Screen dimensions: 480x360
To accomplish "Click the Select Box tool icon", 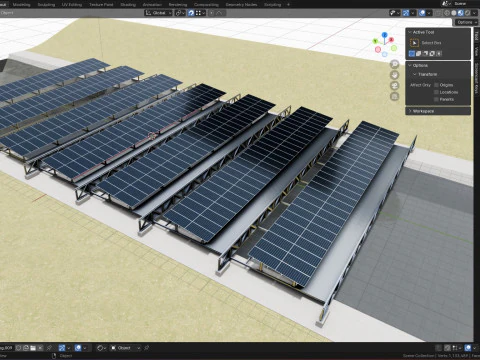I will click(x=414, y=43).
